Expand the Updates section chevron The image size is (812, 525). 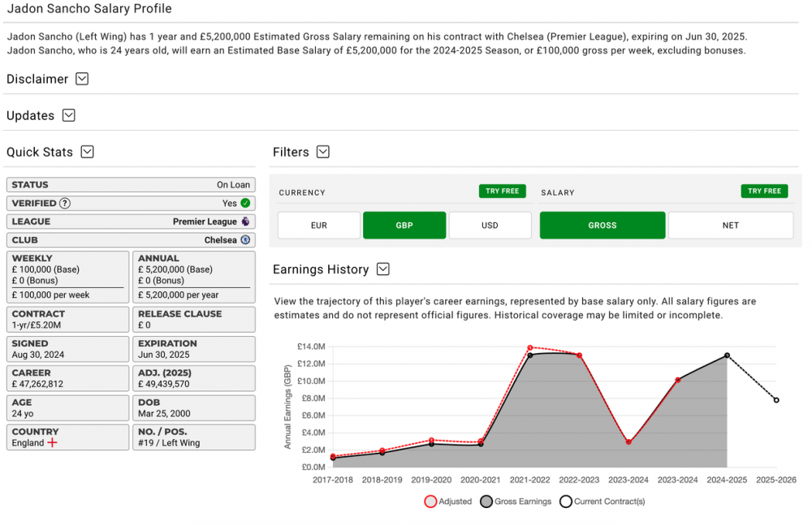69,115
